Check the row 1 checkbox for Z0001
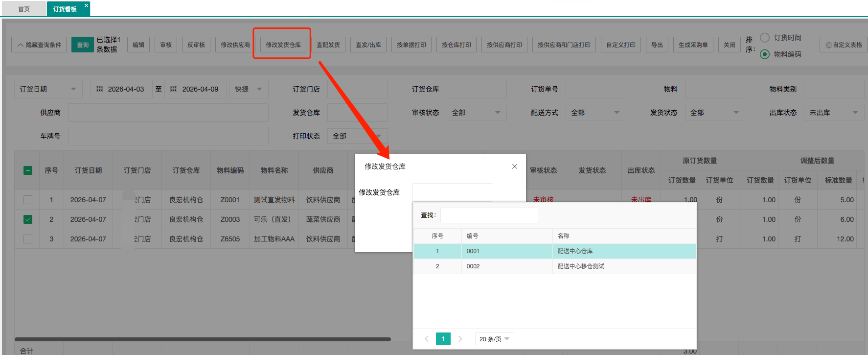 pyautogui.click(x=28, y=200)
